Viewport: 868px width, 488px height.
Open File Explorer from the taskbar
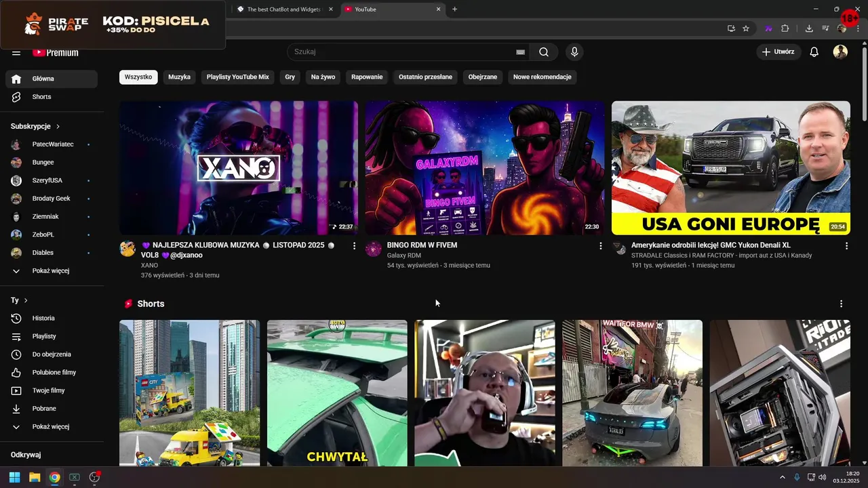pos(35,477)
